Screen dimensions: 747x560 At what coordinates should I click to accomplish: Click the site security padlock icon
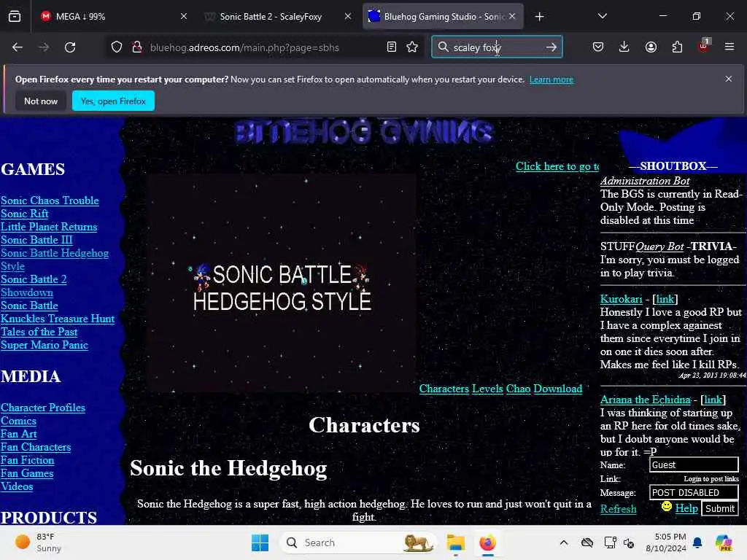(136, 47)
